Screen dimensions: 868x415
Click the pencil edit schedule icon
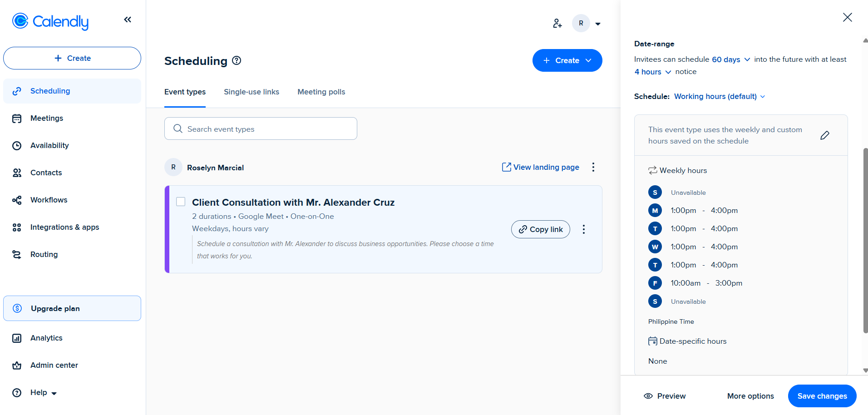825,135
